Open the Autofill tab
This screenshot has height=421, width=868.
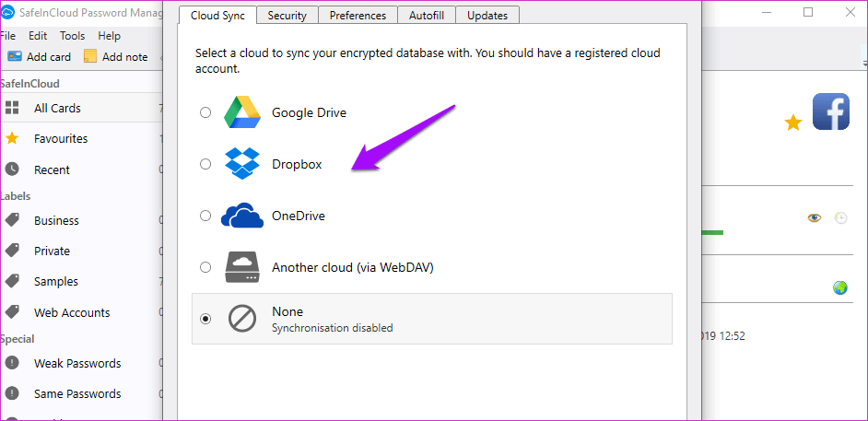coord(426,16)
